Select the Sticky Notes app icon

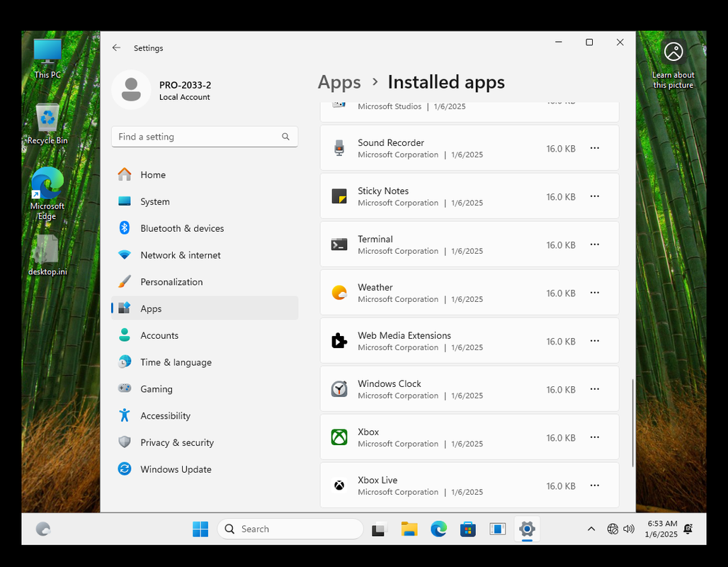pyautogui.click(x=339, y=196)
